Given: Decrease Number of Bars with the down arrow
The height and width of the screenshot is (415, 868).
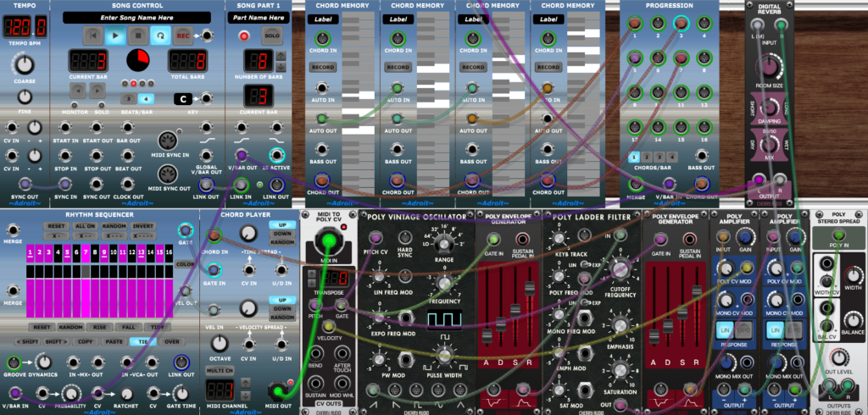Looking at the screenshot, I should tap(281, 67).
